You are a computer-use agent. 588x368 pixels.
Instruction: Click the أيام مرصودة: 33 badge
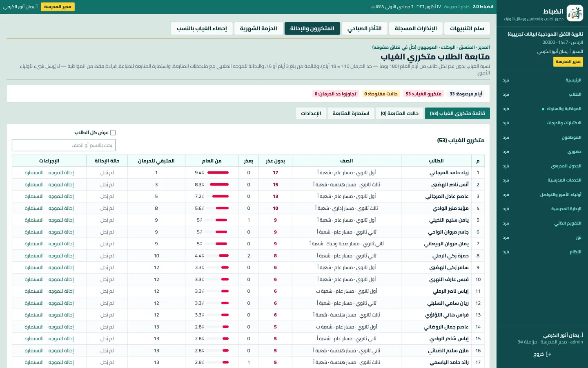(x=466, y=94)
